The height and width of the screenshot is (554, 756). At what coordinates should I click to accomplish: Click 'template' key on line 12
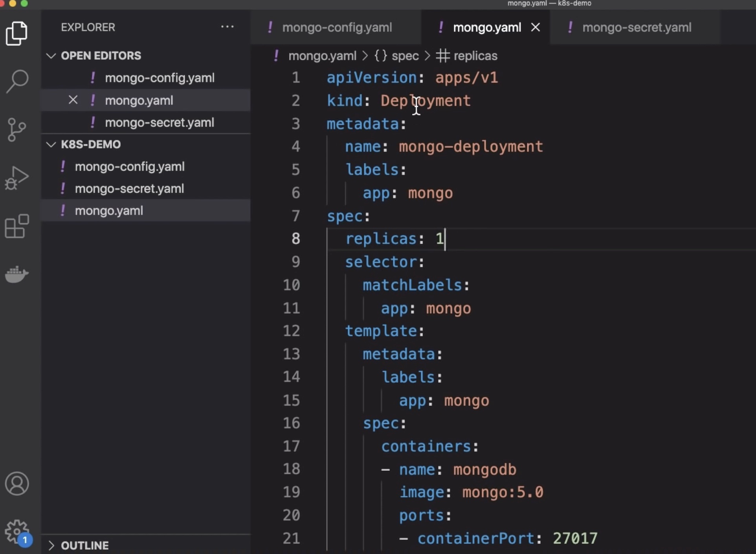coord(381,331)
